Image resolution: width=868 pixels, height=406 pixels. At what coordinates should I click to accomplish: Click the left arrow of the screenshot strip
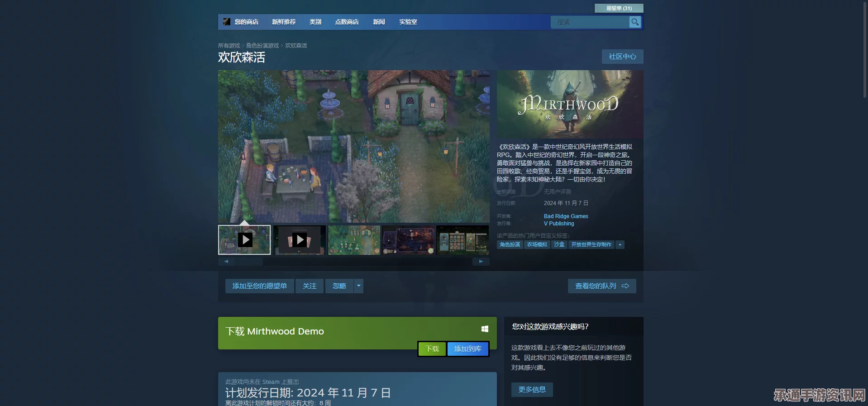point(226,262)
